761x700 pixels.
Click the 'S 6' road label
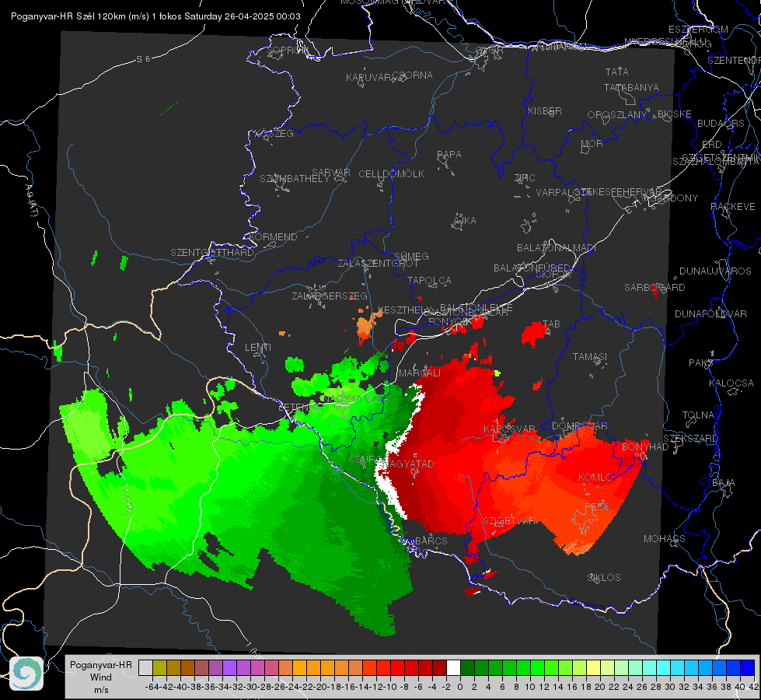(143, 59)
